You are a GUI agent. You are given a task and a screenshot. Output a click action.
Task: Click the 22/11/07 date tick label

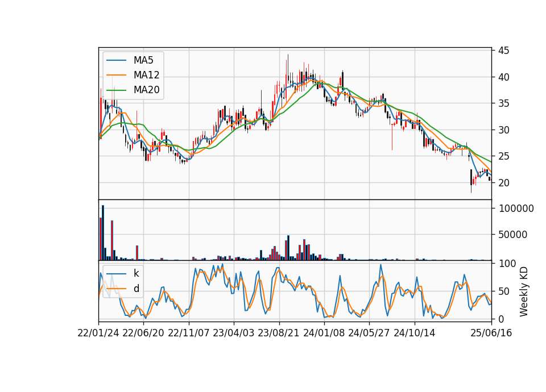(x=189, y=333)
